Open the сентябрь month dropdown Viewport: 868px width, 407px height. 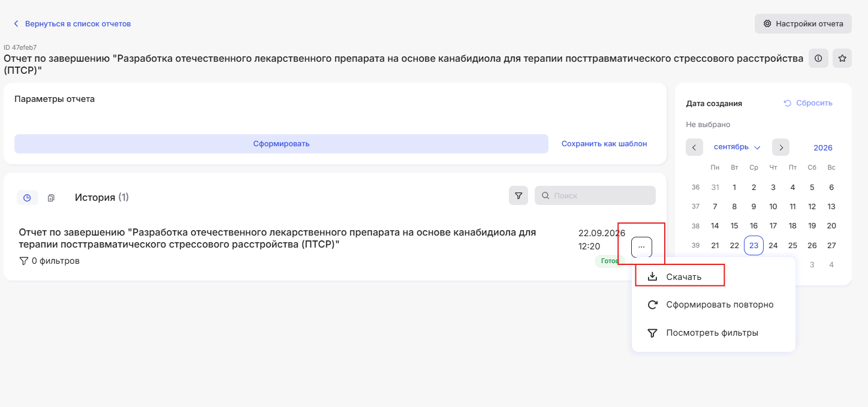[x=737, y=147]
